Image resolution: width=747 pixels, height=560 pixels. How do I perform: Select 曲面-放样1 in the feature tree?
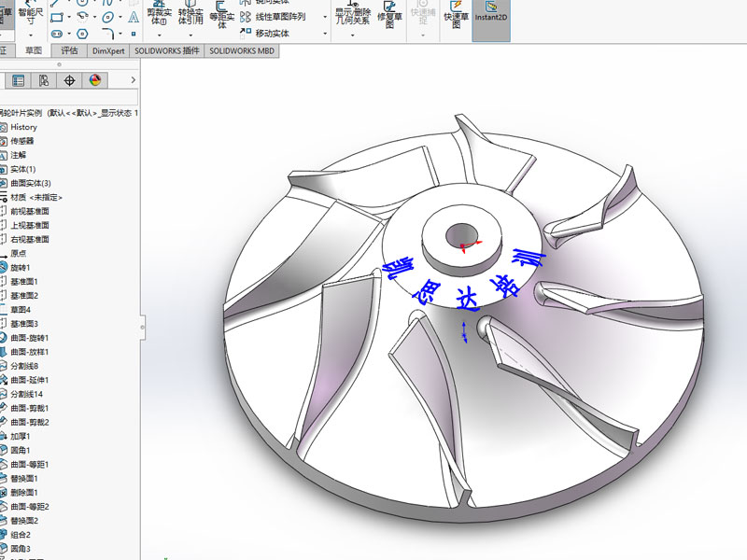coord(29,352)
